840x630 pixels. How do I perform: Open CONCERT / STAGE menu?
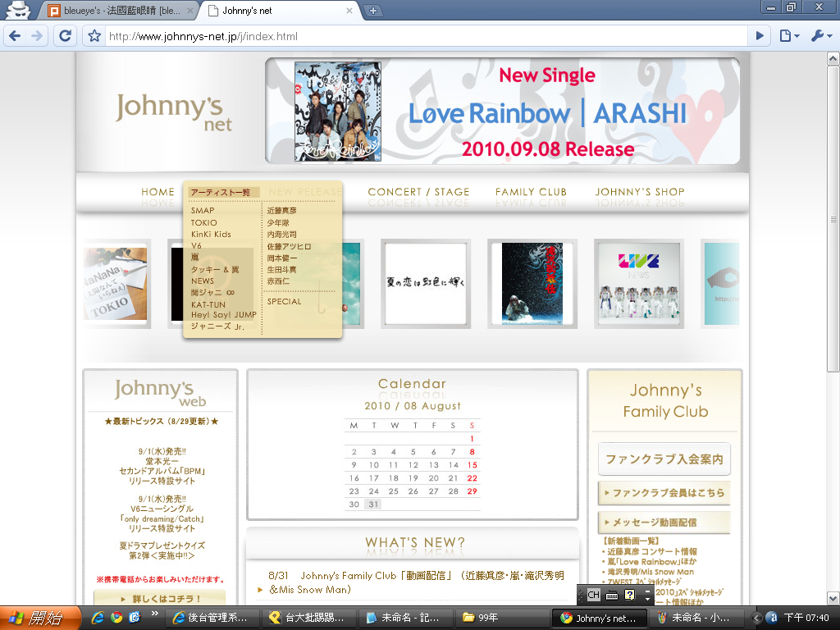pyautogui.click(x=418, y=192)
